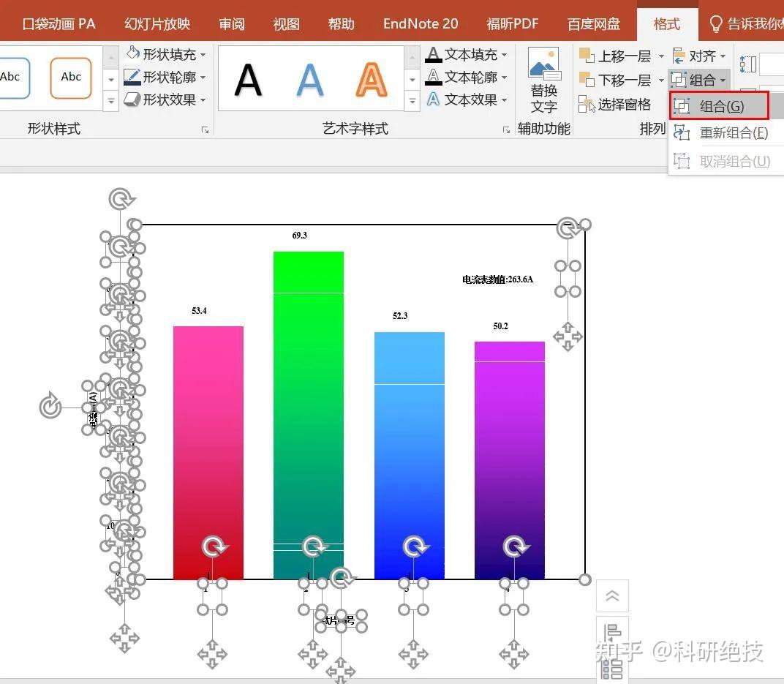
Task: Expand the WordArt styles gallery
Action: tap(411, 100)
